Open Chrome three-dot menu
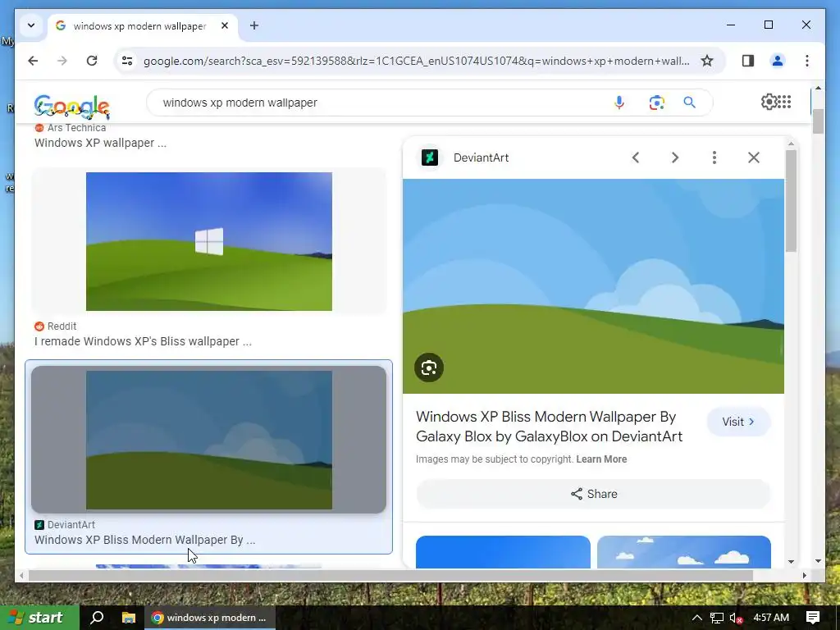The width and height of the screenshot is (840, 630). point(807,61)
